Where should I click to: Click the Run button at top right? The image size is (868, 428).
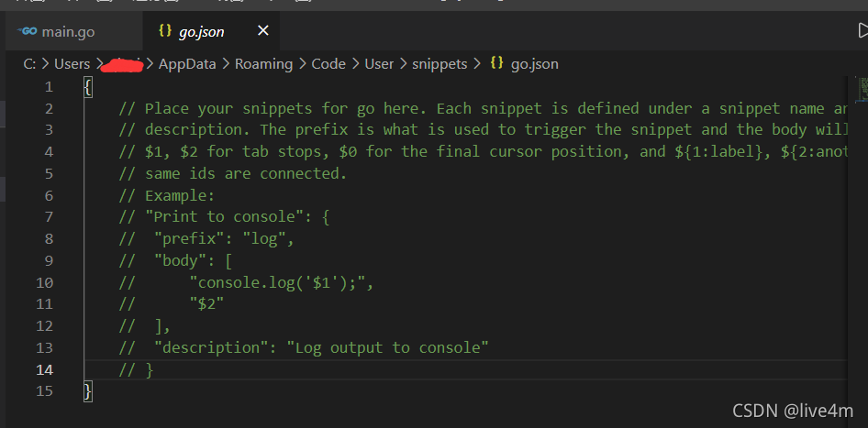point(862,30)
